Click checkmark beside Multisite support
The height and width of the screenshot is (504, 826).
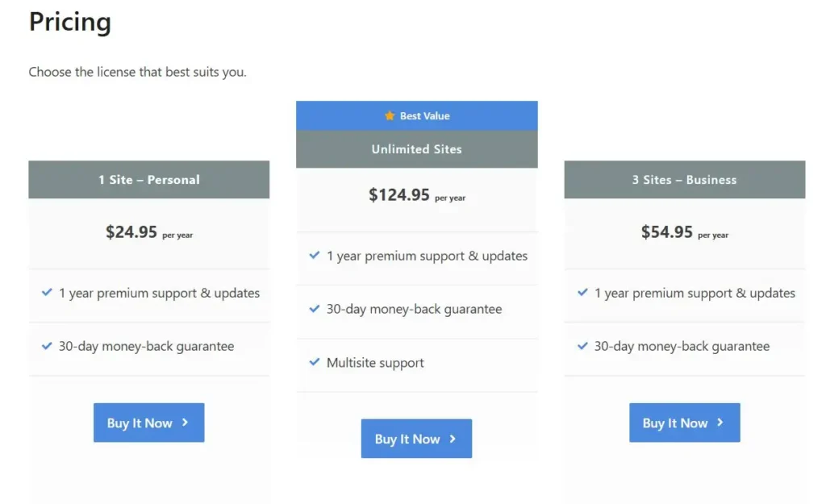tap(315, 362)
